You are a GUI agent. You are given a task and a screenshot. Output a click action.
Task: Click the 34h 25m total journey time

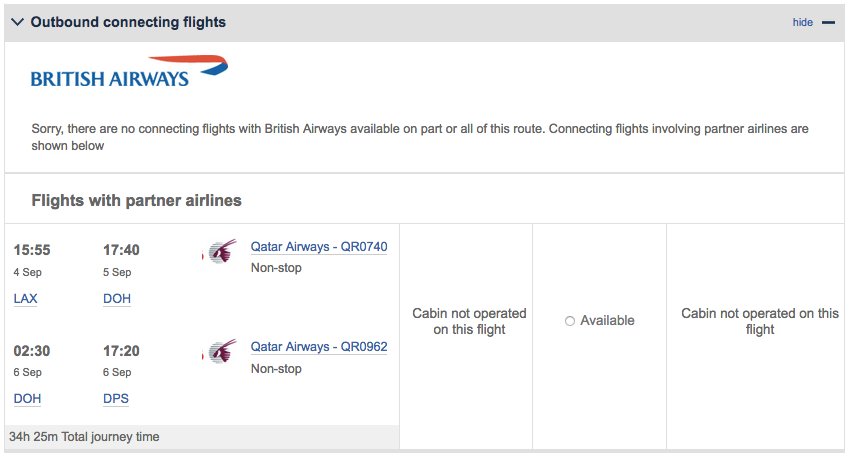point(84,437)
